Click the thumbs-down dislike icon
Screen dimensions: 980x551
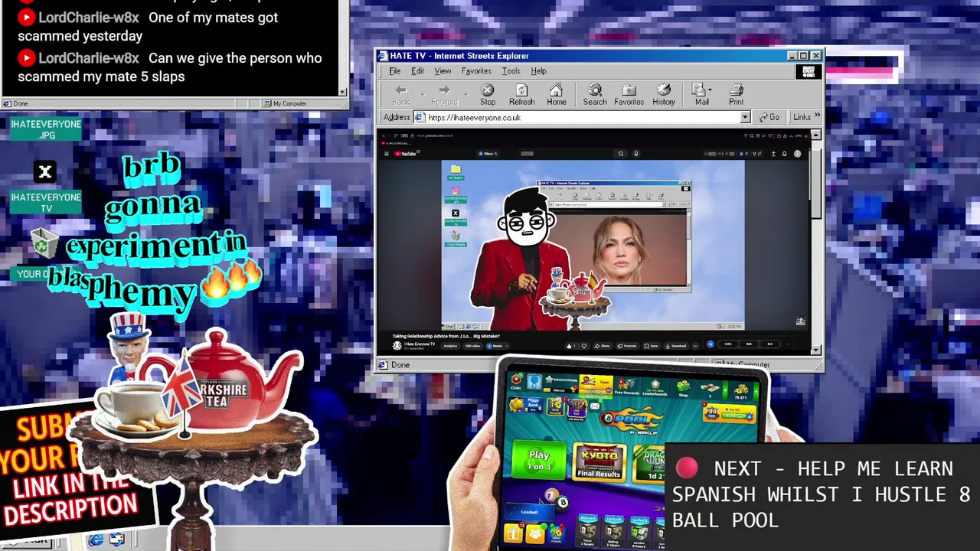coord(584,346)
